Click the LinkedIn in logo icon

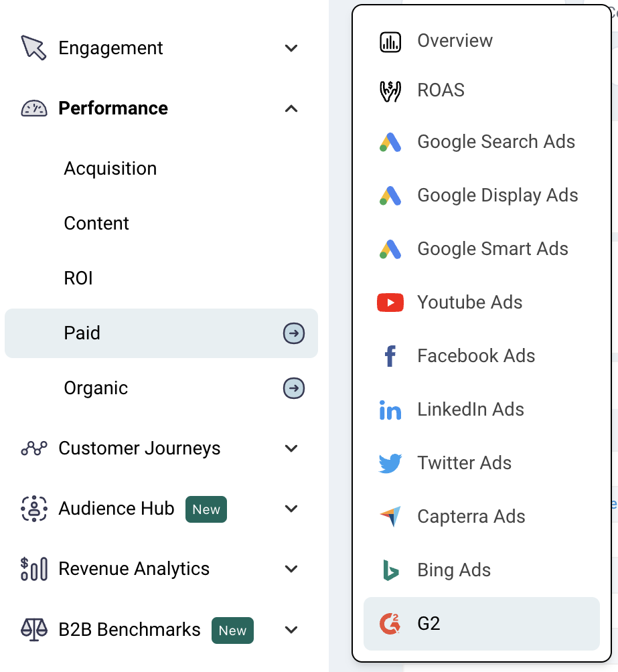pos(390,410)
